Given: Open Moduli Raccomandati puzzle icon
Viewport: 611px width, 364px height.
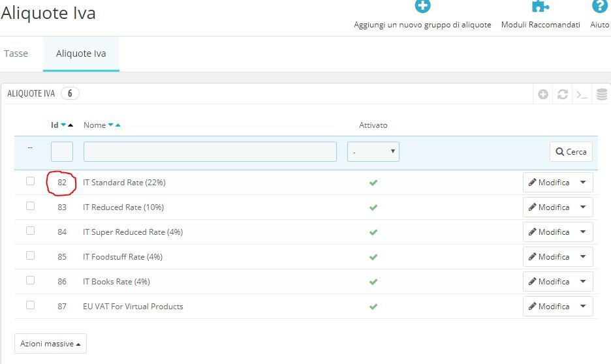Looking at the screenshot, I should coord(540,7).
